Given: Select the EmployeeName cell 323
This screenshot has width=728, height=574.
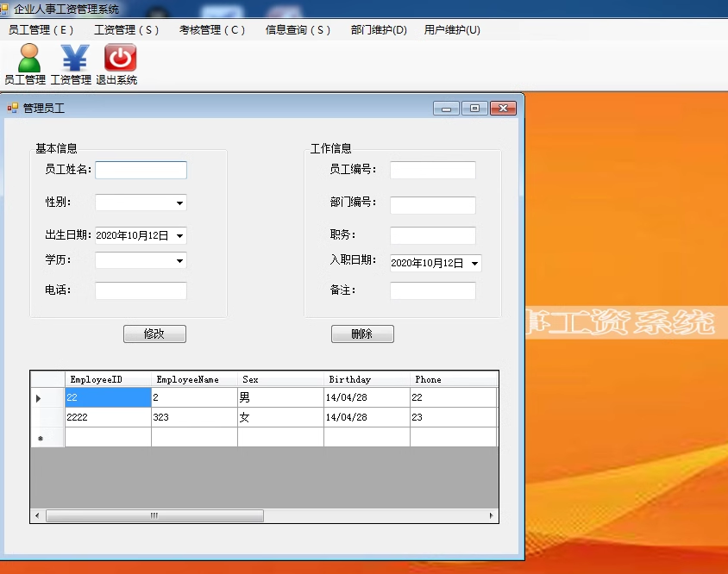Looking at the screenshot, I should click(195, 417).
